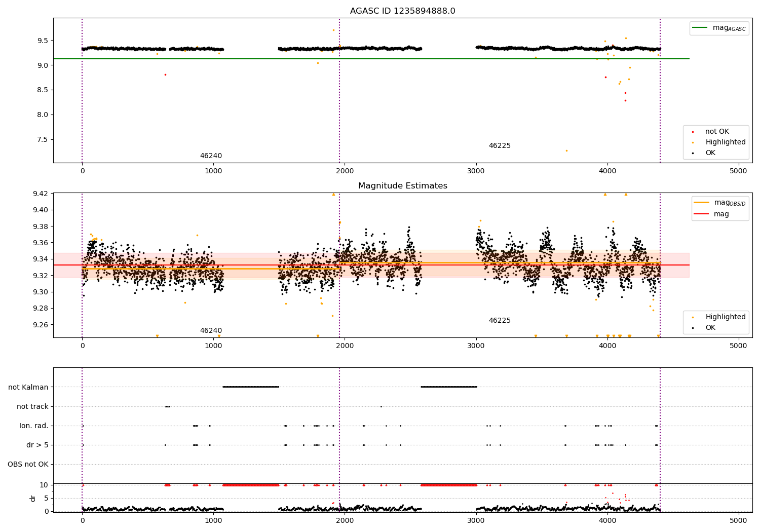Click the 10 tick on dr axis
This screenshot has height=532, width=760.
(44, 485)
